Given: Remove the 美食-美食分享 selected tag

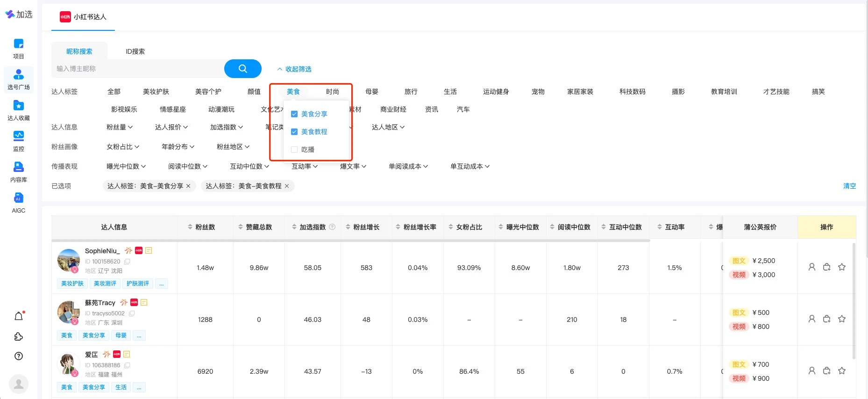Looking at the screenshot, I should 188,186.
